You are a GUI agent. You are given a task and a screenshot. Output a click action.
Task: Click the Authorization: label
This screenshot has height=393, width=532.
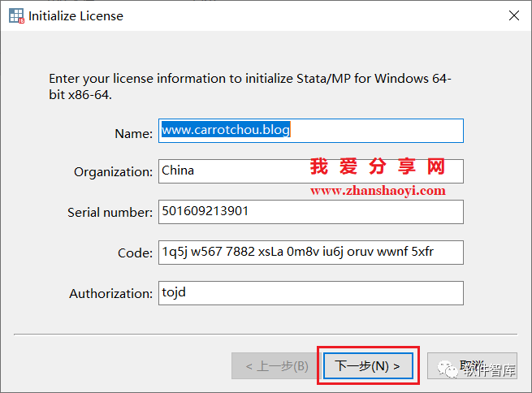point(111,294)
